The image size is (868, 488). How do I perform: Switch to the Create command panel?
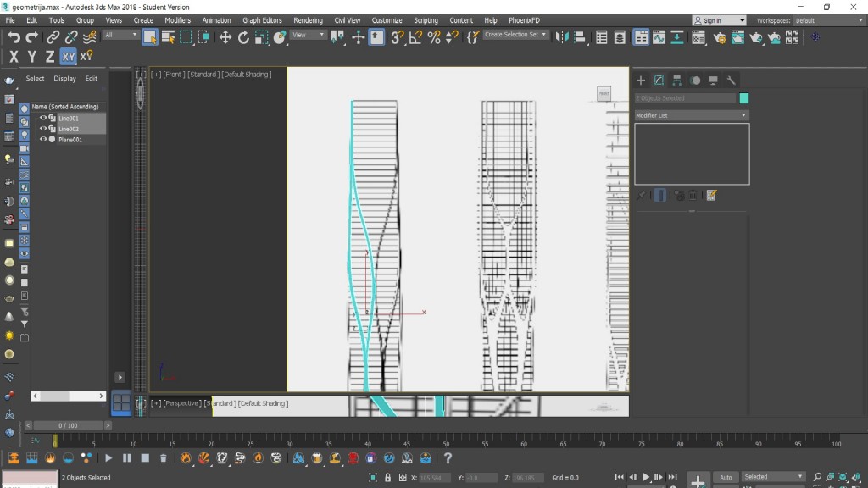coord(641,80)
